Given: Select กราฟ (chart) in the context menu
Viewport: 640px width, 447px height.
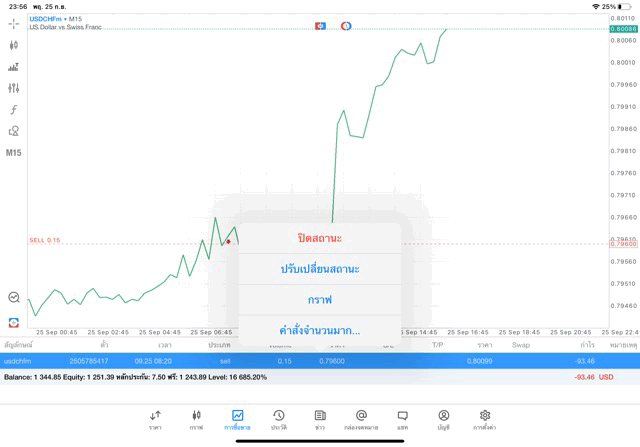Looking at the screenshot, I should point(319,299).
